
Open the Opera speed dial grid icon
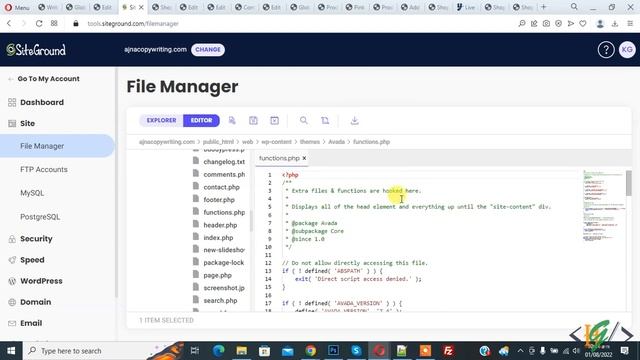[54, 24]
